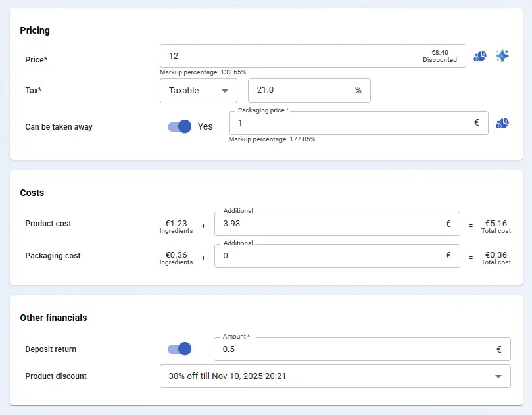
Task: Click the Other financials section heading
Action: click(x=53, y=318)
